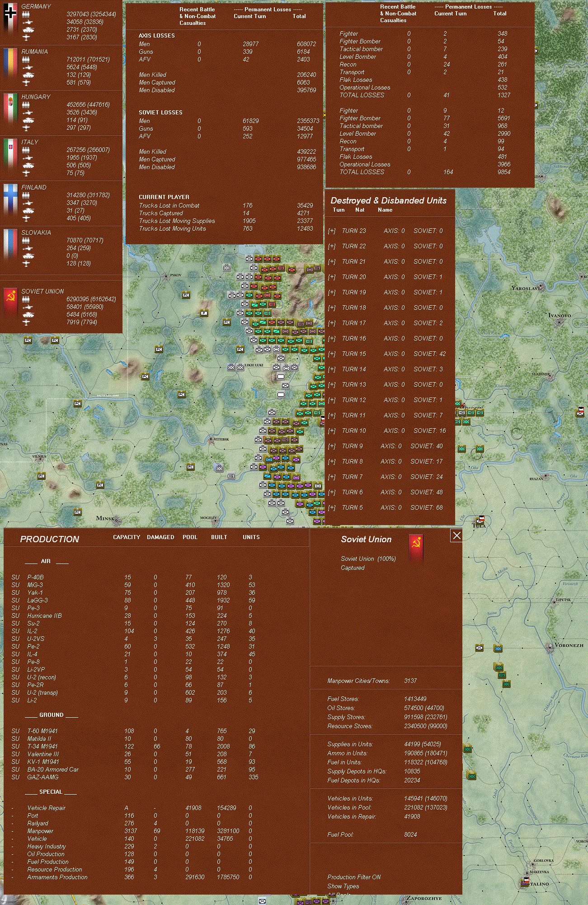Click the BUILT column header
Image resolution: width=588 pixels, height=905 pixels.
pyautogui.click(x=219, y=537)
